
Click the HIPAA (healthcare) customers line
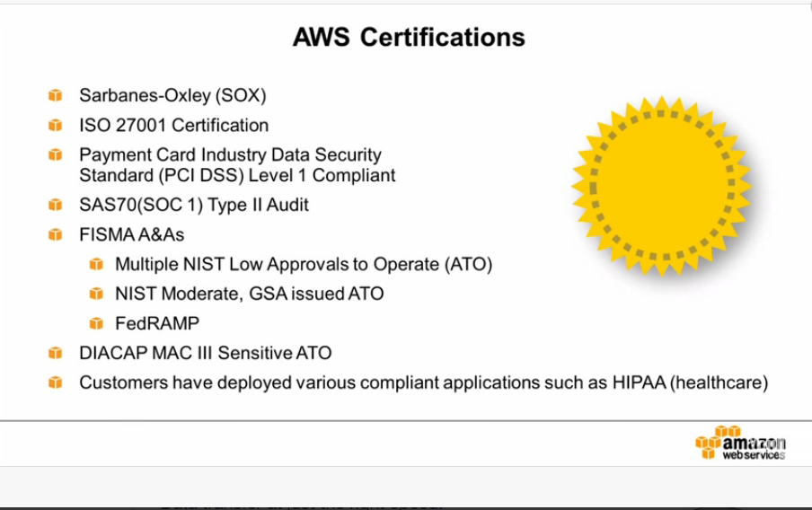click(x=423, y=382)
